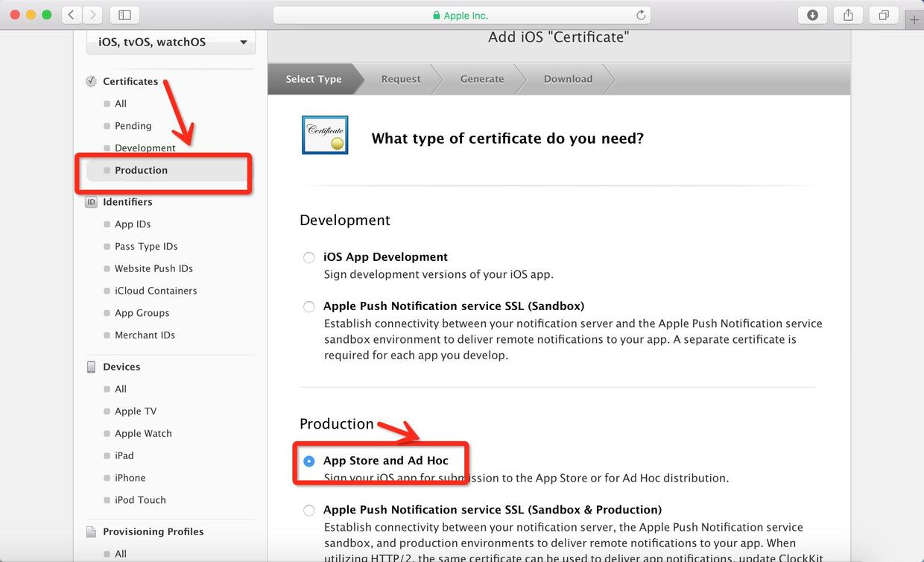Open Safari Downloads via toolbar icon
The width and height of the screenshot is (924, 562).
point(811,14)
